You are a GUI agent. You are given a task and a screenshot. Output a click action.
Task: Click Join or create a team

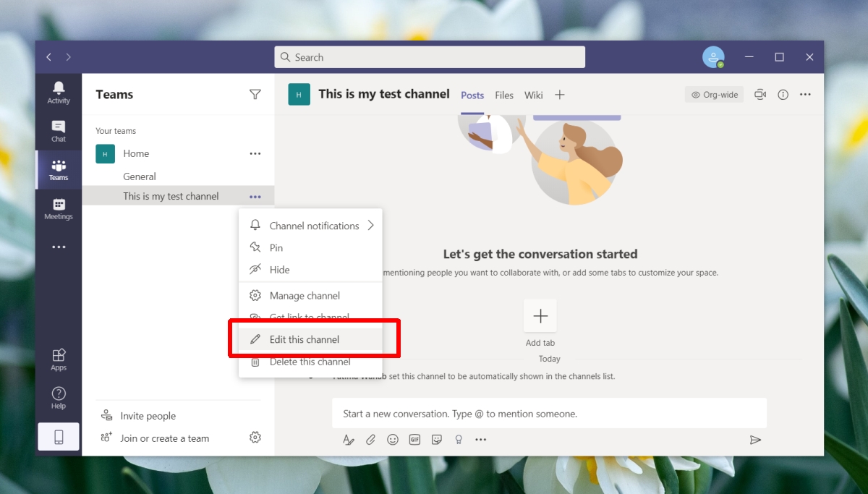tap(155, 438)
